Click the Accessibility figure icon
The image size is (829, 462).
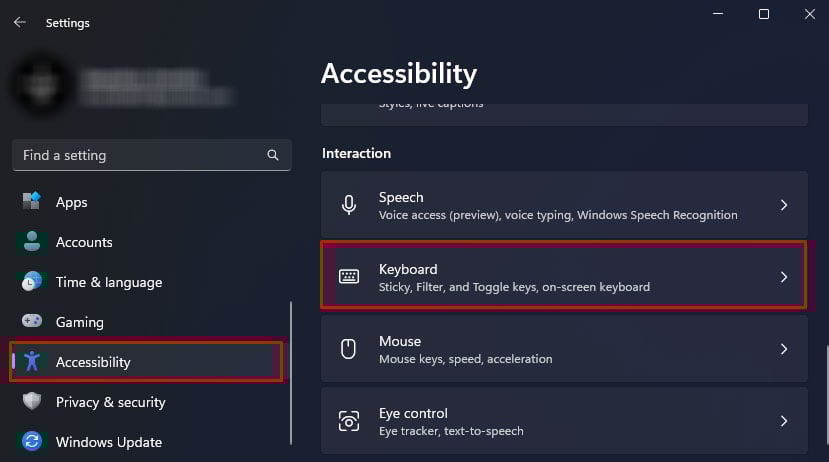coord(32,362)
